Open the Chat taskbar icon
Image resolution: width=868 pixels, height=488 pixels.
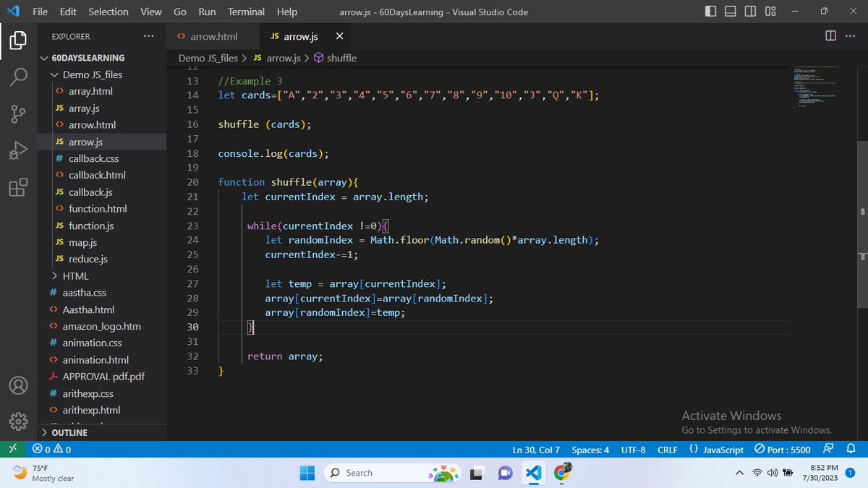click(504, 473)
